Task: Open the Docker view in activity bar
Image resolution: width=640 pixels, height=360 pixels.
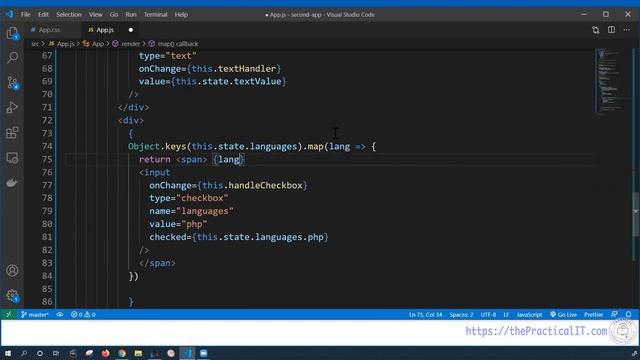Action: (x=12, y=183)
